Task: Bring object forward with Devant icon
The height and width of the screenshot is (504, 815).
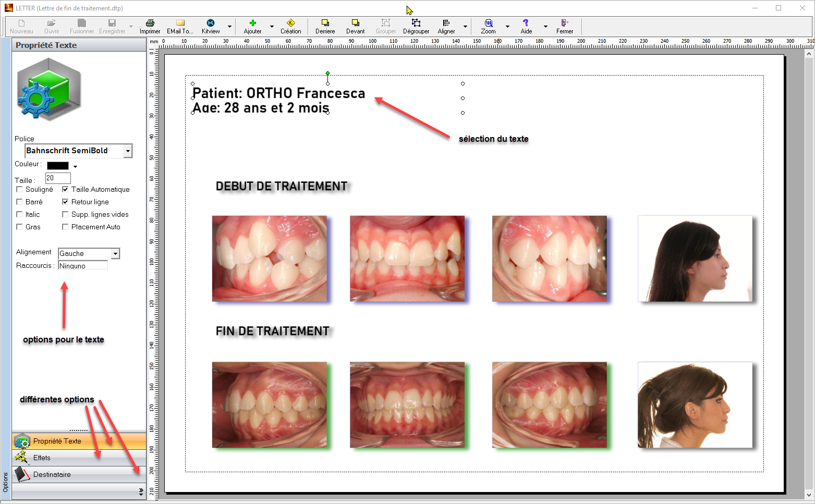Action: (355, 23)
